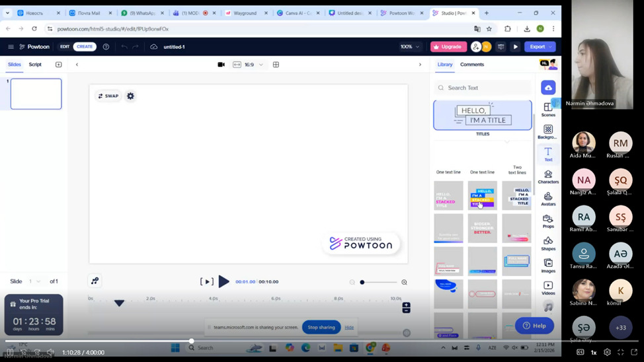
Task: Expand the Export dropdown arrow
Action: 551,47
